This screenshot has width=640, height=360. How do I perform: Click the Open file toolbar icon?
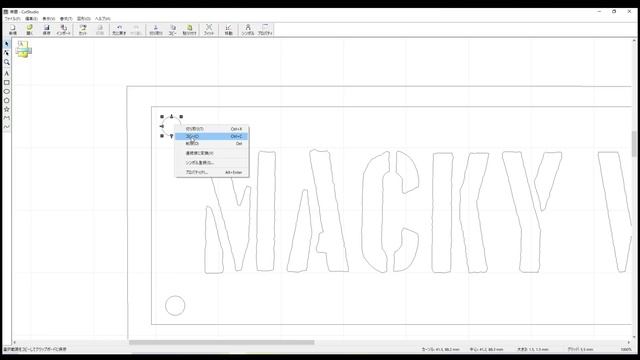29,29
